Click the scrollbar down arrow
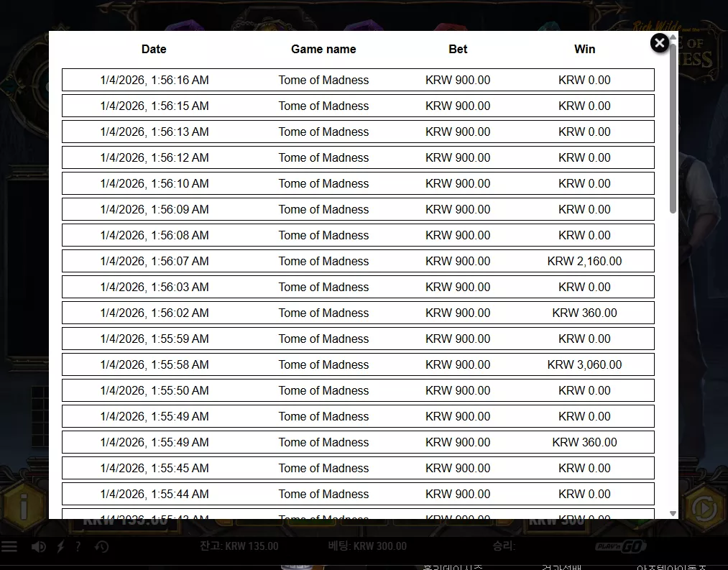Image resolution: width=728 pixels, height=570 pixels. (x=673, y=513)
